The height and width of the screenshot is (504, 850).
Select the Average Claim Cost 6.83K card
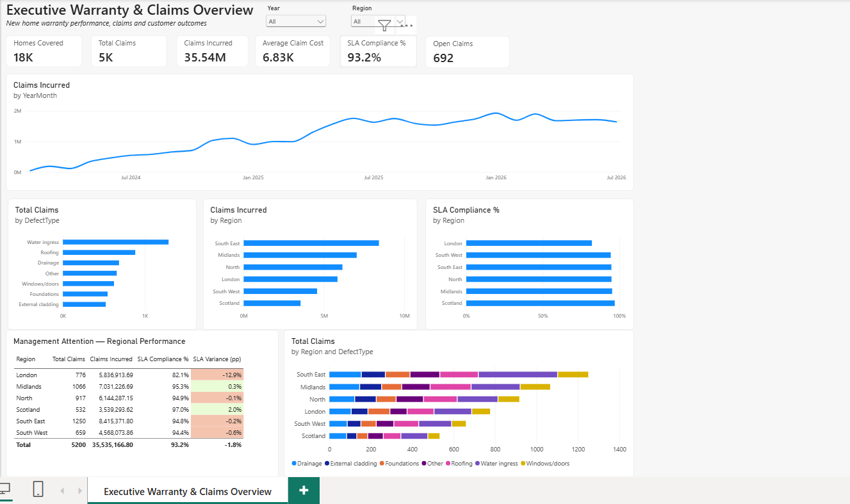(x=293, y=51)
